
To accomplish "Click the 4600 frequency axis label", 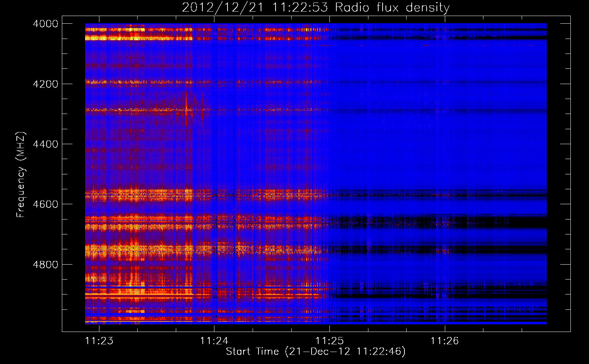I will click(x=46, y=204).
